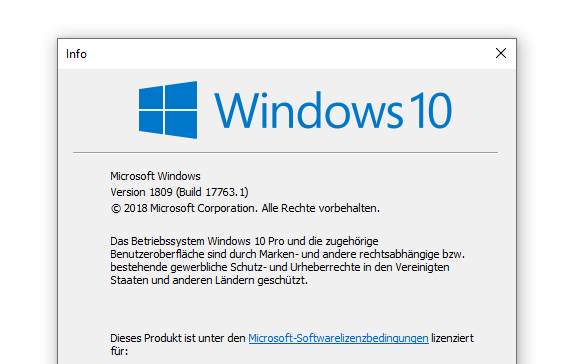The image size is (584, 364).
Task: Close the Info dialog window
Action: 501,53
